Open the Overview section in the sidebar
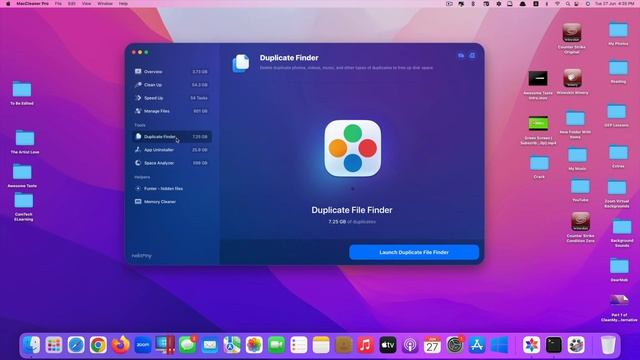This screenshot has width=640, height=360. pyautogui.click(x=171, y=71)
